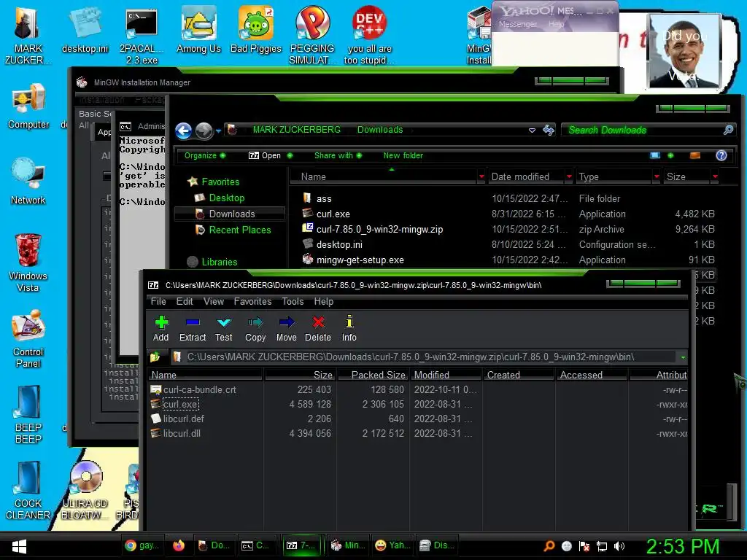Open the Date modified column filter dropdown
Image resolution: width=747 pixels, height=560 pixels.
pos(569,176)
